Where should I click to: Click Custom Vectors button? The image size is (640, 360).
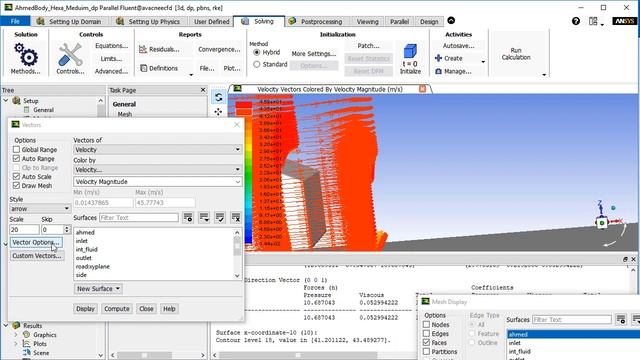coord(37,256)
